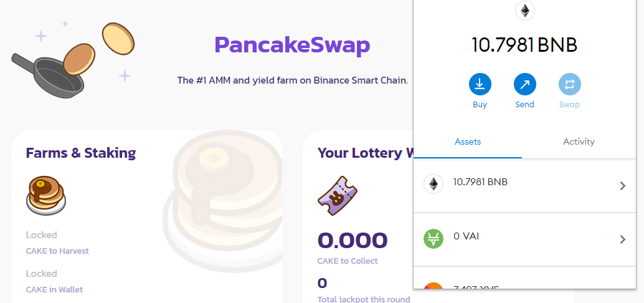The width and height of the screenshot is (644, 303).
Task: Click the pancake stack icon in Farms & Staking
Action: [46, 196]
